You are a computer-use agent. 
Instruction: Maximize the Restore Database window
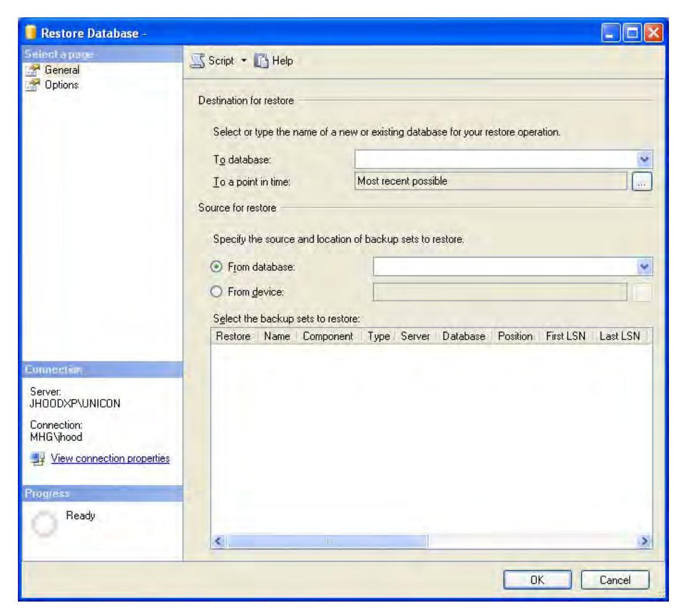point(632,33)
